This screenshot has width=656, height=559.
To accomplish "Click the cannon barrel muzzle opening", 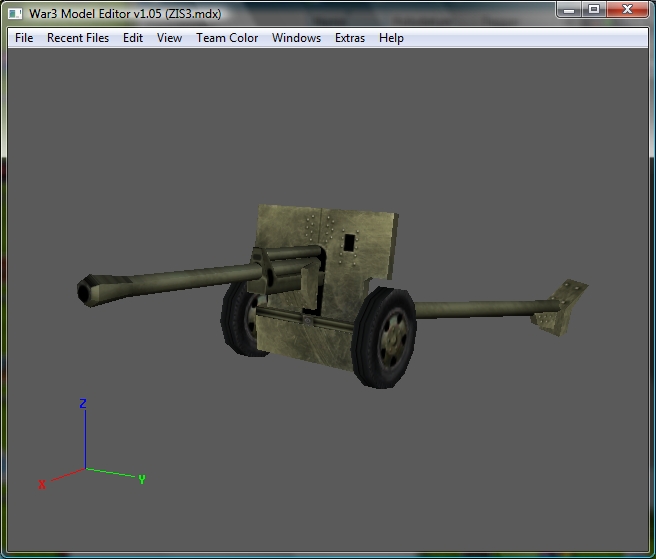I will pyautogui.click(x=83, y=292).
